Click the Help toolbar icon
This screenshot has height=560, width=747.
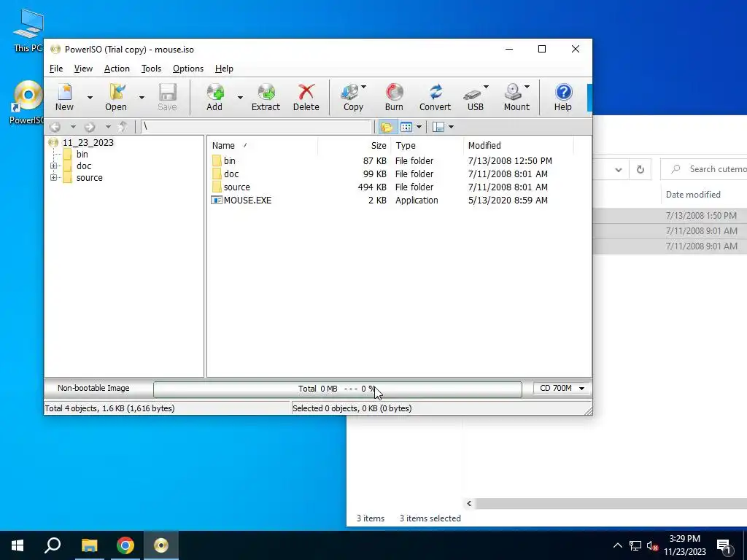click(x=563, y=97)
